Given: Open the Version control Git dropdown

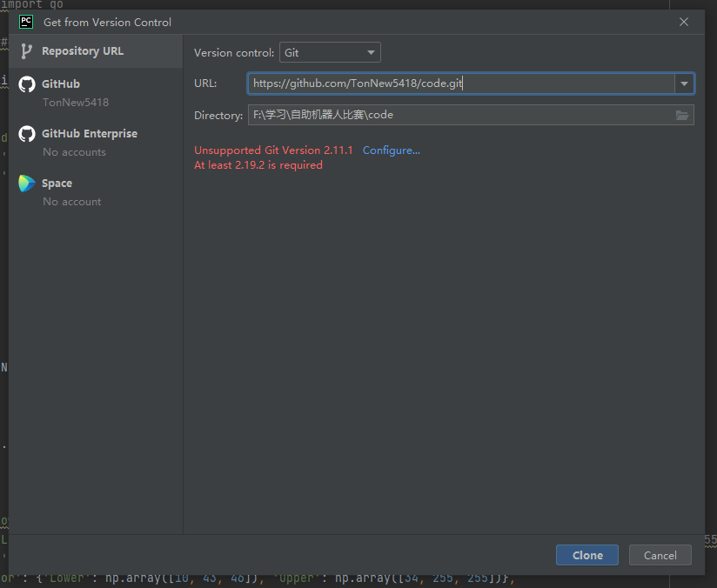Looking at the screenshot, I should [x=330, y=52].
